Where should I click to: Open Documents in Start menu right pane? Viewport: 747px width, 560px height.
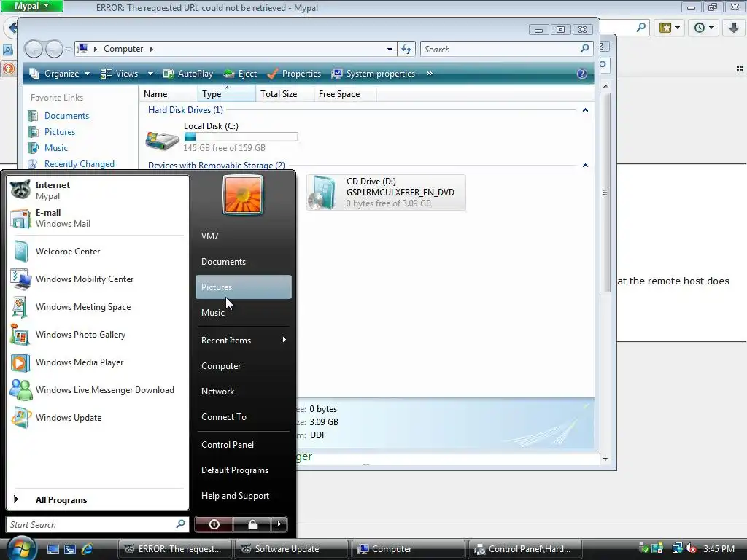coord(244,262)
